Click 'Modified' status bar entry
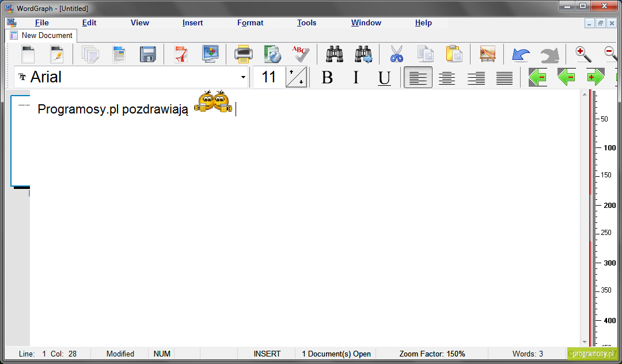Image resolution: width=622 pixels, height=364 pixels. [120, 354]
